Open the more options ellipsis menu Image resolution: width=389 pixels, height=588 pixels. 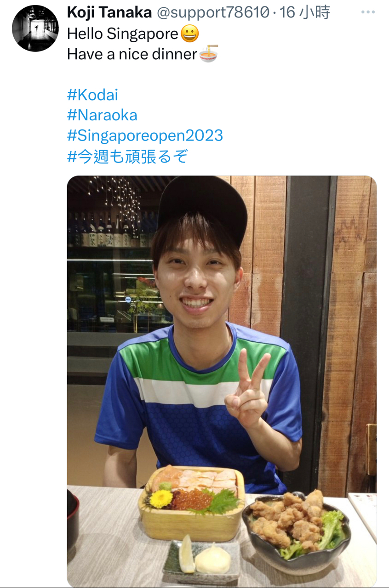[x=368, y=12]
